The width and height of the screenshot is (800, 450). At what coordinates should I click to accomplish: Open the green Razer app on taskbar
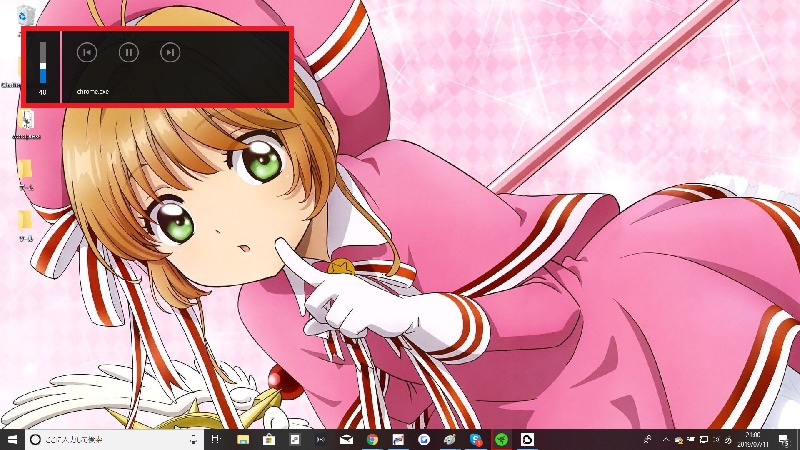(502, 439)
